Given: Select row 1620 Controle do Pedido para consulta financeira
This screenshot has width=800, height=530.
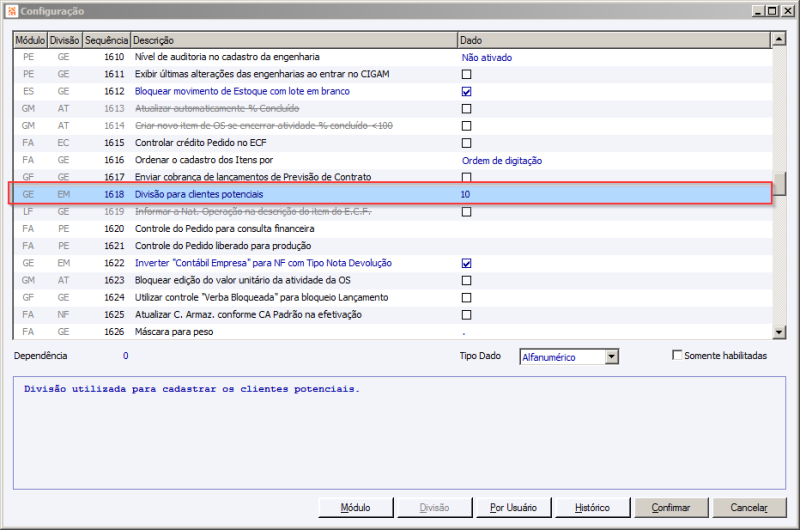Looking at the screenshot, I should [x=392, y=229].
